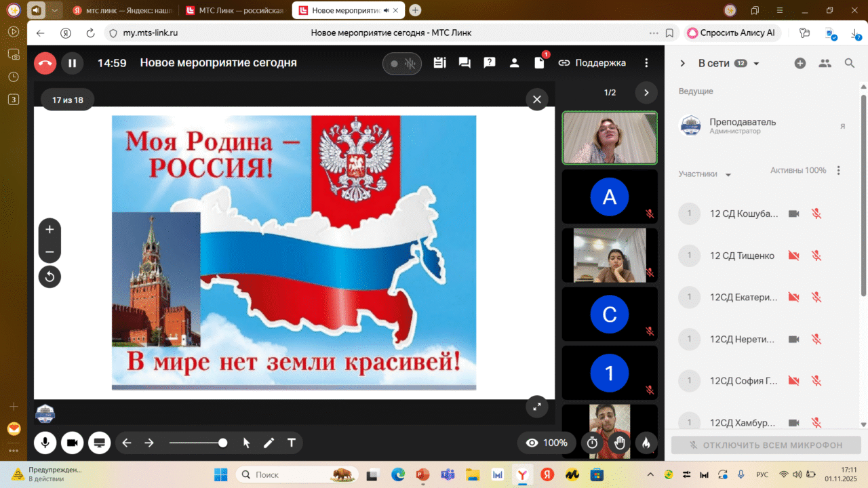Screen dimensions: 868x488
Task: Open the three-dot menu next to Поддержка
Action: point(646,63)
